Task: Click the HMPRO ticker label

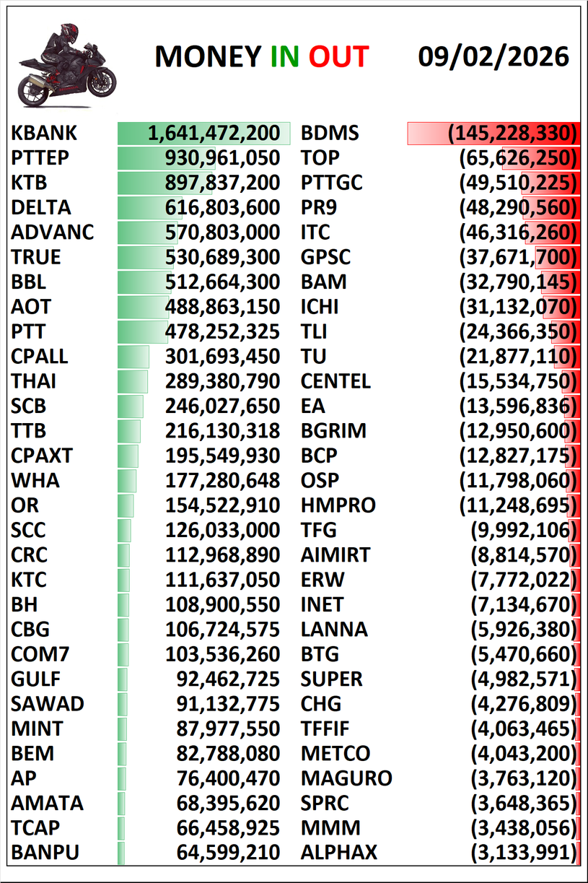Action: [338, 505]
